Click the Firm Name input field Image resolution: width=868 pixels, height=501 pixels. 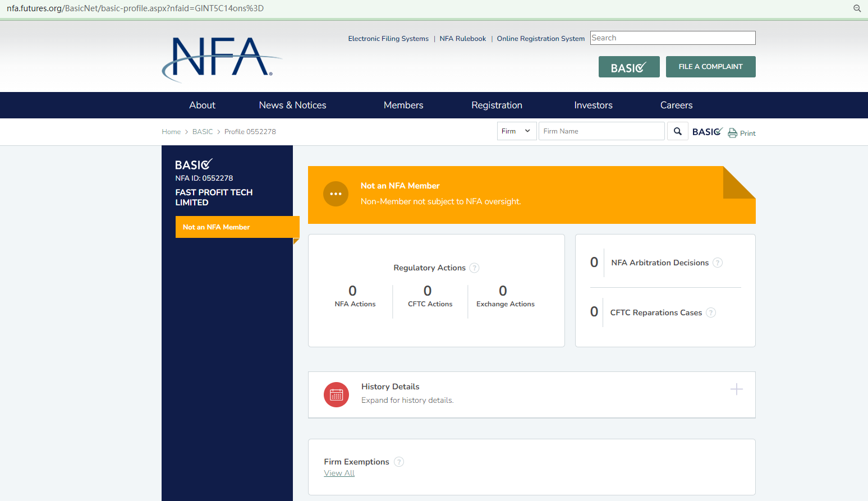point(601,131)
